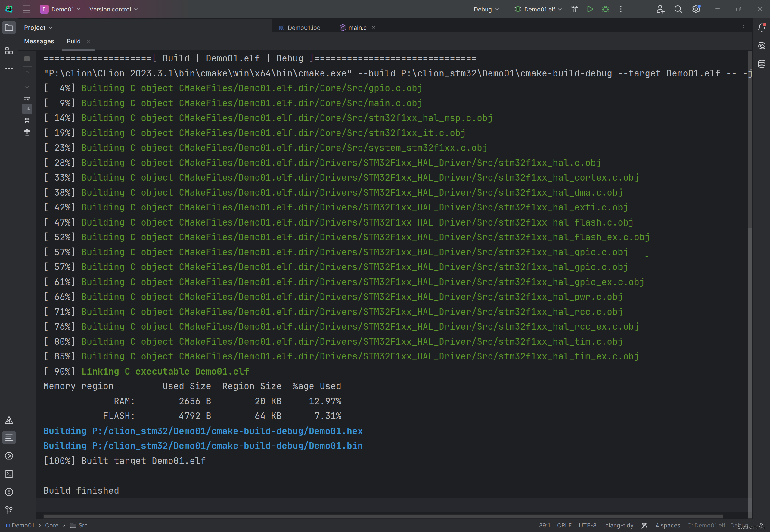770x532 pixels.
Task: Open the Problems tool window
Action: coord(9,492)
